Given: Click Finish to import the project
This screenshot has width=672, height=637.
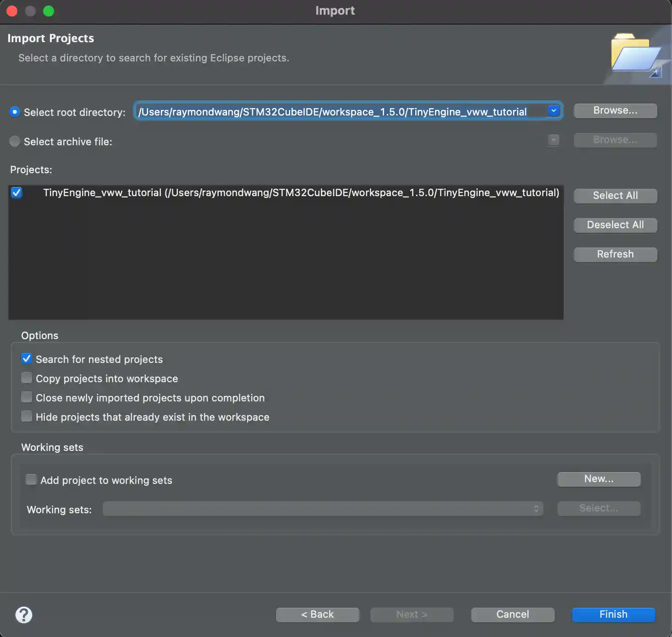Looking at the screenshot, I should [613, 615].
